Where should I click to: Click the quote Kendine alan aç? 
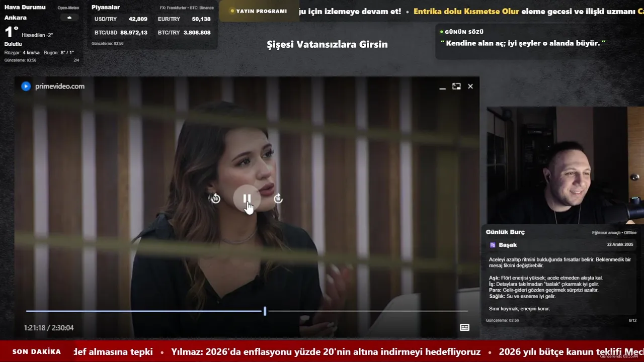point(523,43)
